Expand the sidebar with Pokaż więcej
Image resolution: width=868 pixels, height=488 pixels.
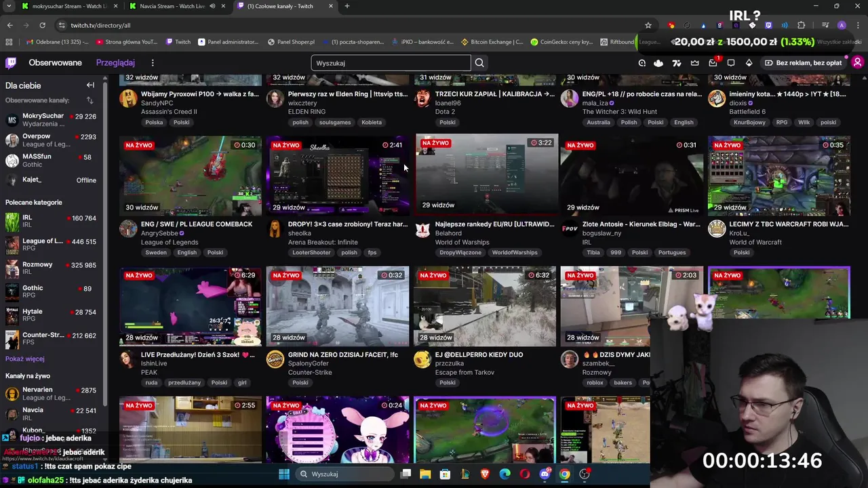point(25,359)
